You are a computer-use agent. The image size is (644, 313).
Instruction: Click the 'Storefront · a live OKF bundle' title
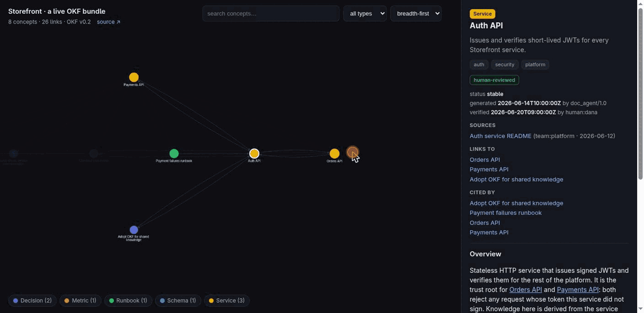click(x=57, y=11)
